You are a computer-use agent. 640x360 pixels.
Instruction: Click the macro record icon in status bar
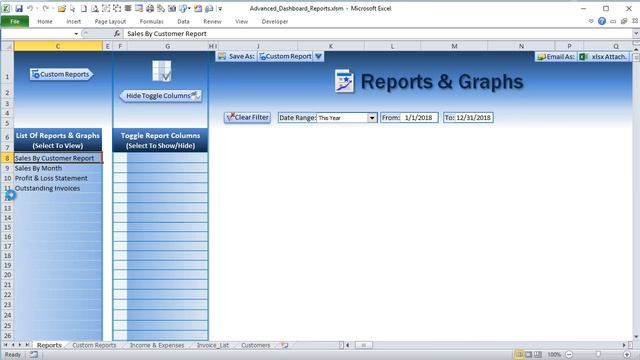tap(34, 355)
